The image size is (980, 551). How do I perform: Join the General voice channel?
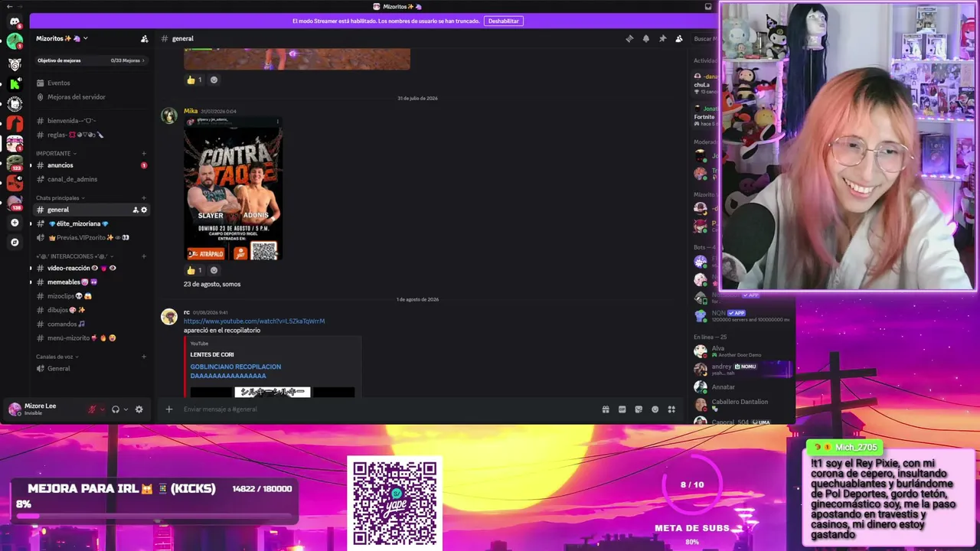click(90, 369)
